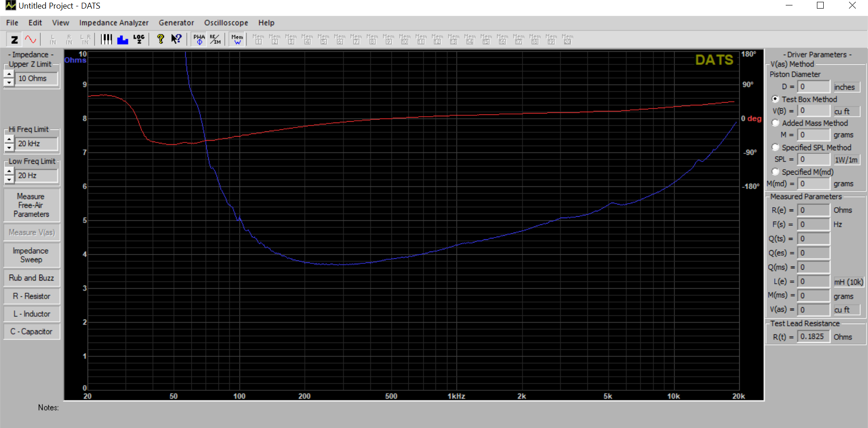Click the SPL value input field

pyautogui.click(x=814, y=159)
